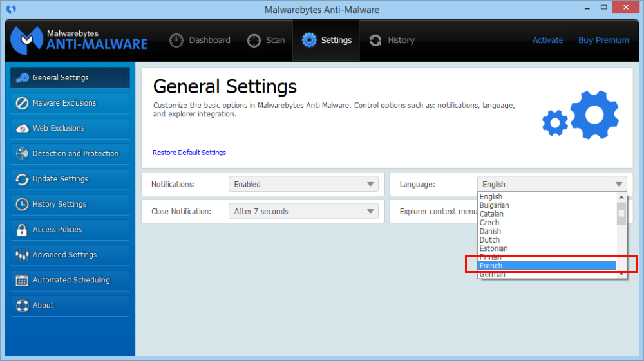Open History Settings section
Screen dimensions: 644x361
click(70, 204)
